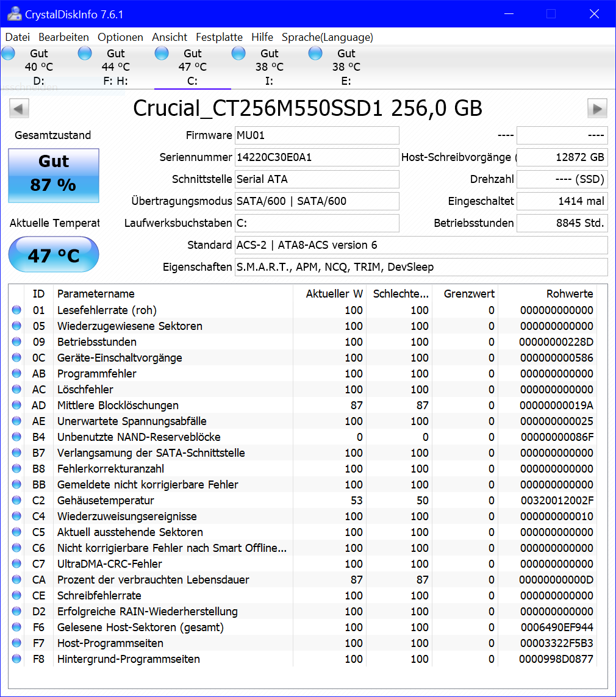The width and height of the screenshot is (616, 697).
Task: Click the Schnittstelle field Serial ATA
Action: (317, 179)
